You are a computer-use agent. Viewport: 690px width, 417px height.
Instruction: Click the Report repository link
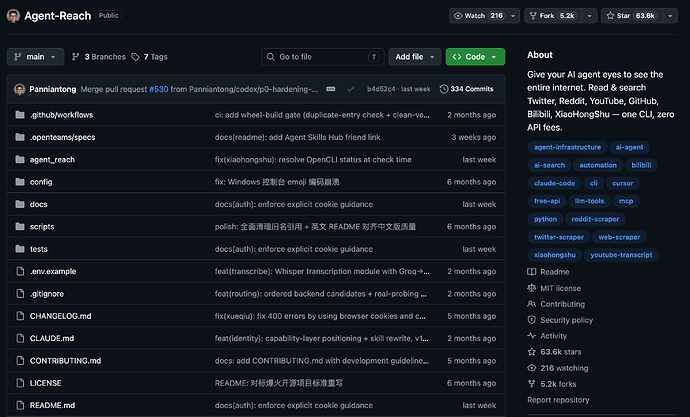click(x=558, y=400)
